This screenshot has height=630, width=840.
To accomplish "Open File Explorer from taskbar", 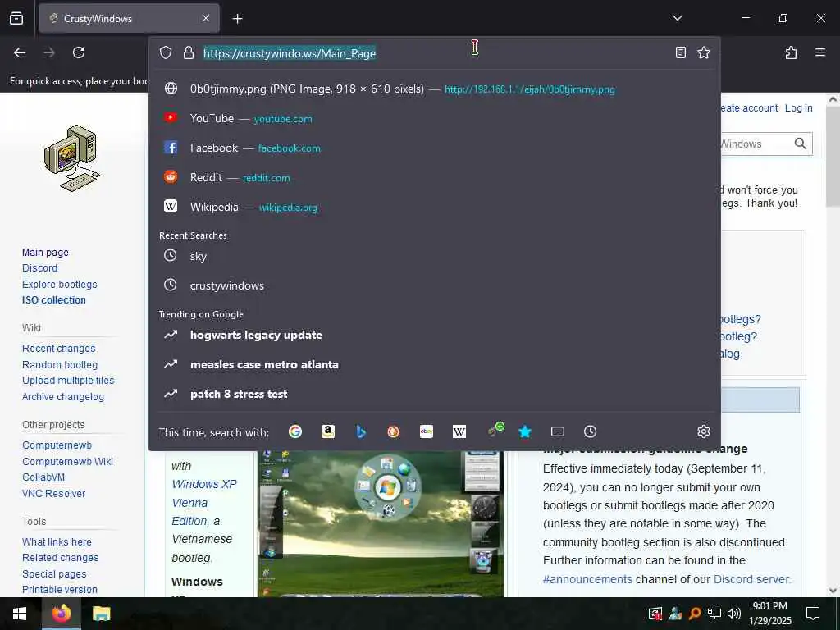I will [101, 614].
